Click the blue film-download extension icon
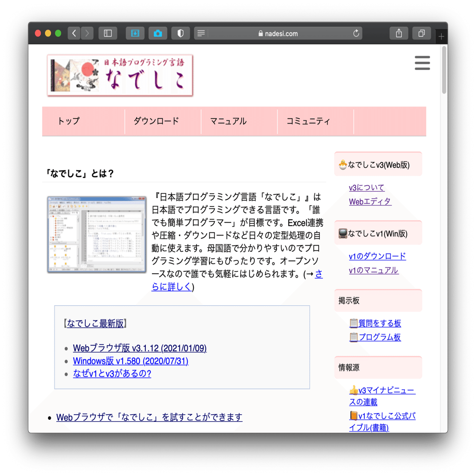Viewport: 476px width, 476px height. pos(135,33)
